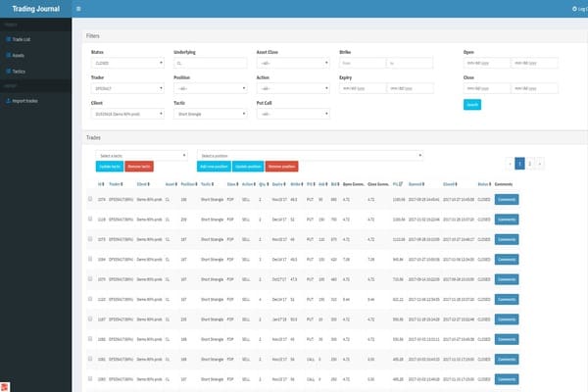588x392 pixels.
Task: Go to page 2 of trades
Action: pyautogui.click(x=530, y=164)
